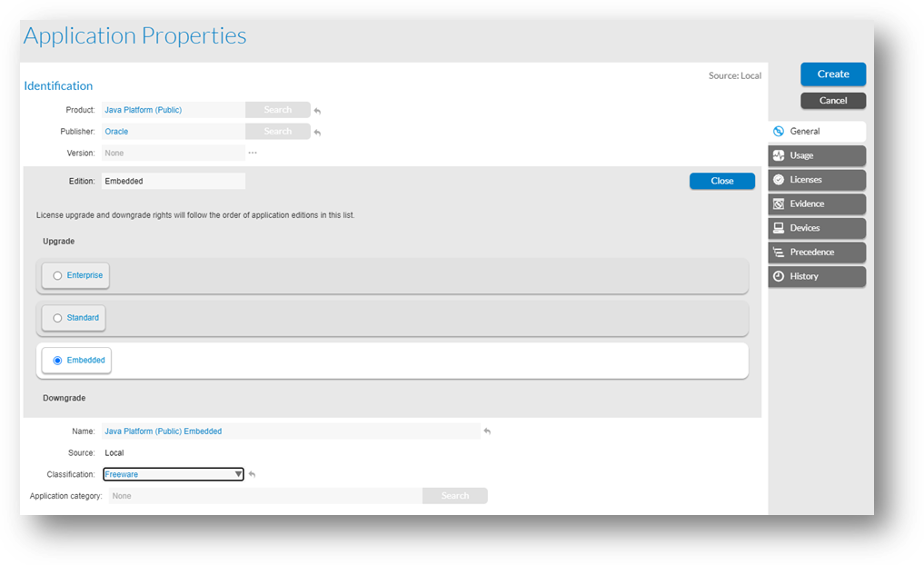
Task: Click the General tab globe icon
Action: coord(779,132)
